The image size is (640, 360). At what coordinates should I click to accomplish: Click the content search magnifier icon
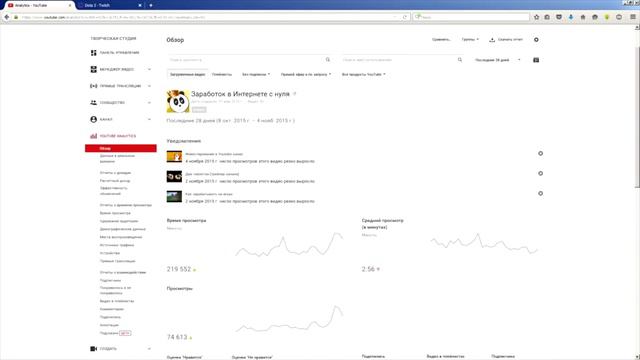(328, 60)
